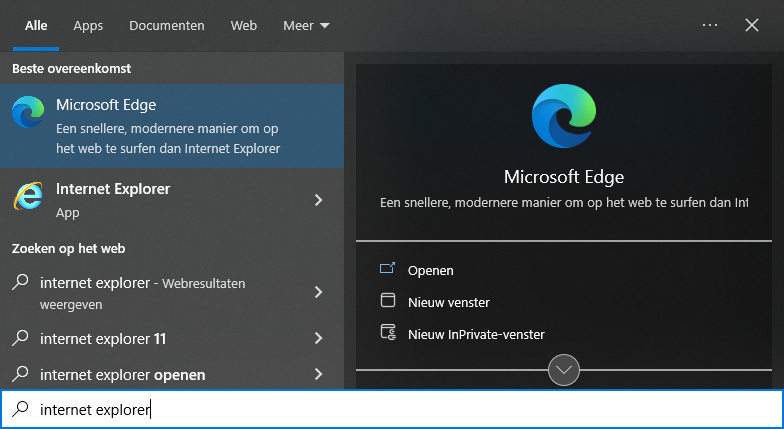Click the Openen icon in the preview pane
The width and height of the screenshot is (784, 429).
click(388, 269)
